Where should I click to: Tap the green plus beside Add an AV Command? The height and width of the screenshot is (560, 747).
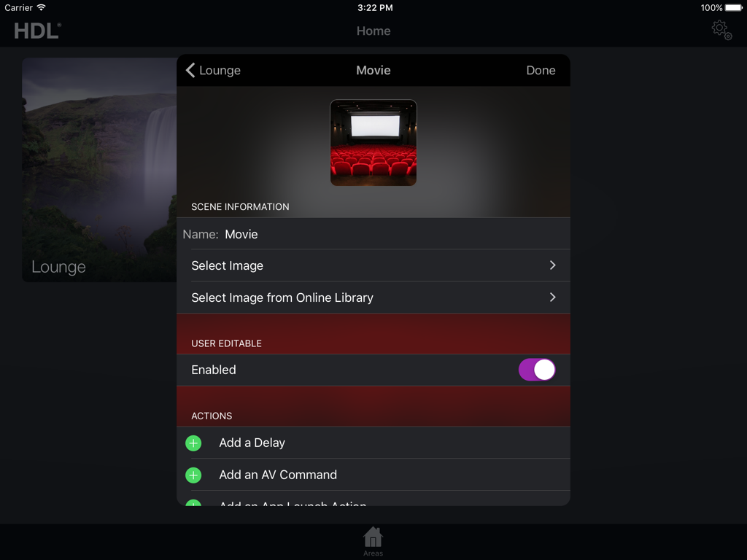(x=193, y=475)
